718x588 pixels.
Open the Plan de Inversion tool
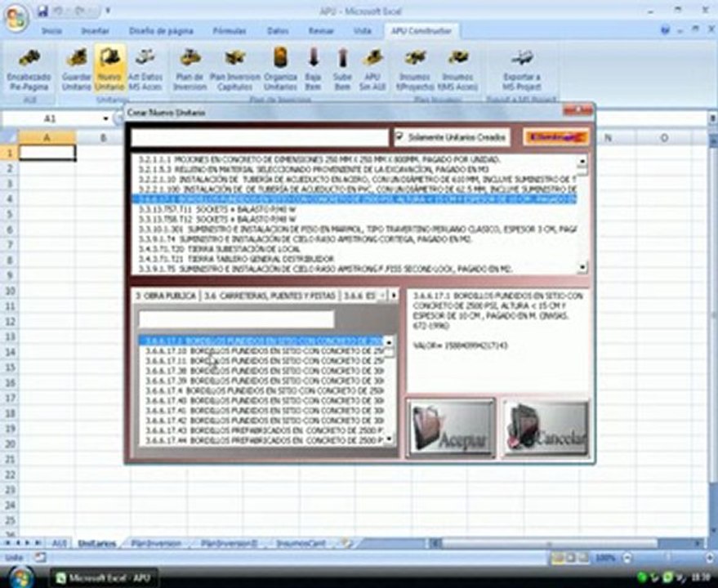click(x=190, y=69)
